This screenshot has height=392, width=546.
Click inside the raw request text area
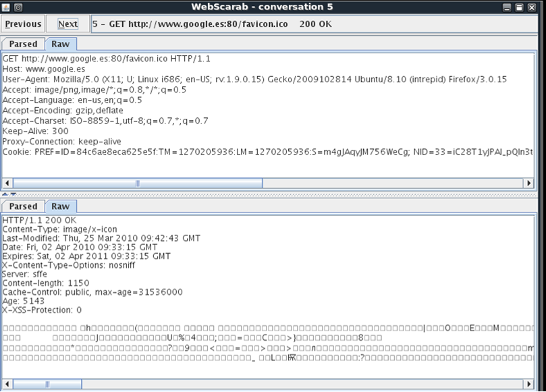point(268,115)
